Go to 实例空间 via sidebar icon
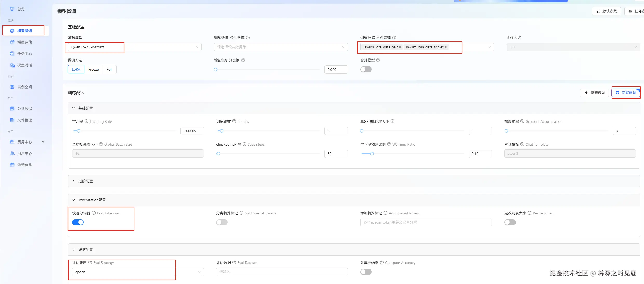The width and height of the screenshot is (644, 284). point(12,87)
